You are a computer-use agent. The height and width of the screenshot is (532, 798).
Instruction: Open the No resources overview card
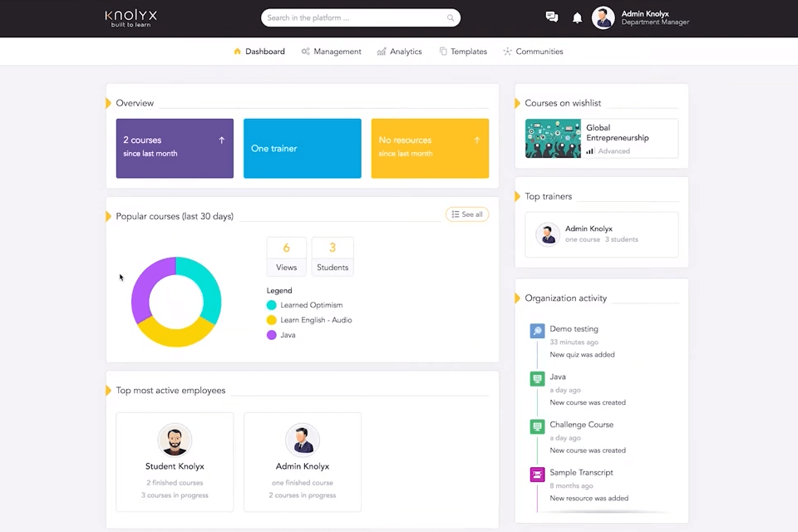(430, 148)
